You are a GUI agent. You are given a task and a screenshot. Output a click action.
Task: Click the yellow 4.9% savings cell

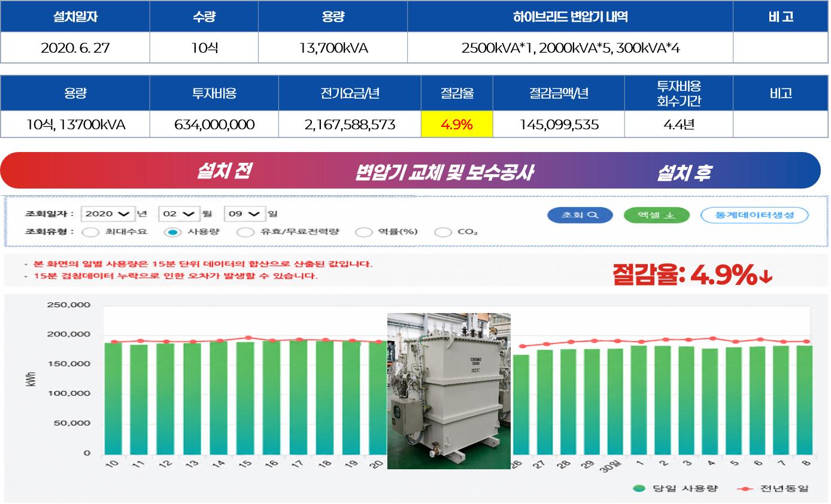457,125
